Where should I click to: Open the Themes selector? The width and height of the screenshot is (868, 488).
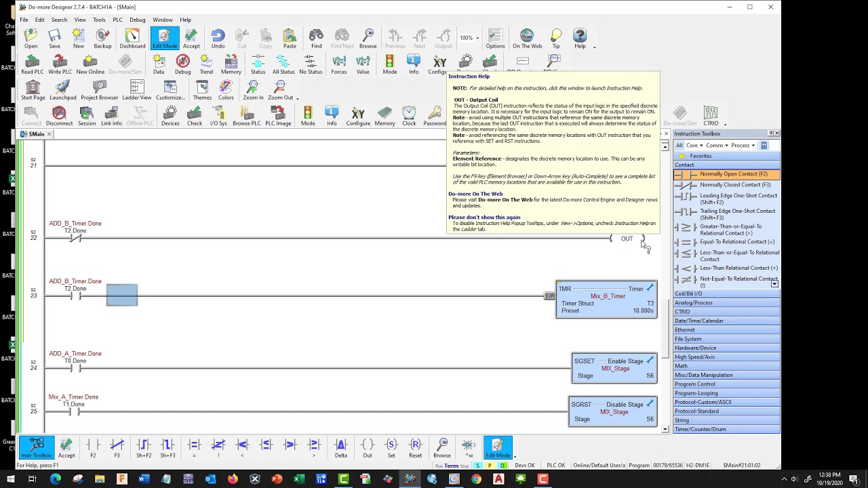point(202,91)
